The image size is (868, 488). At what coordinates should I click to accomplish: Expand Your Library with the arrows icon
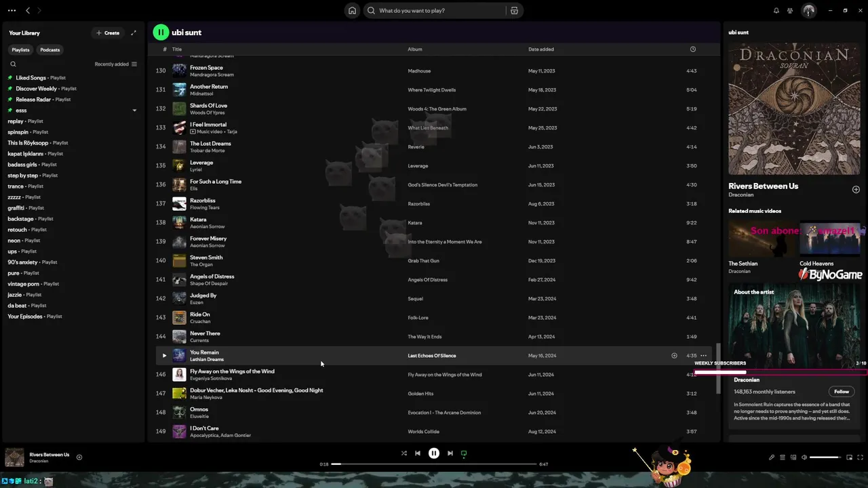click(134, 33)
